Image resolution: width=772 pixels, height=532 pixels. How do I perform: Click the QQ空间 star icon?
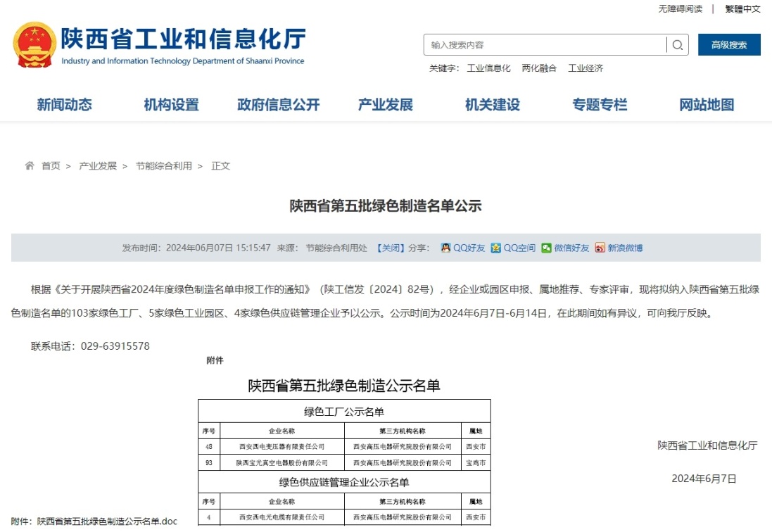pos(496,248)
